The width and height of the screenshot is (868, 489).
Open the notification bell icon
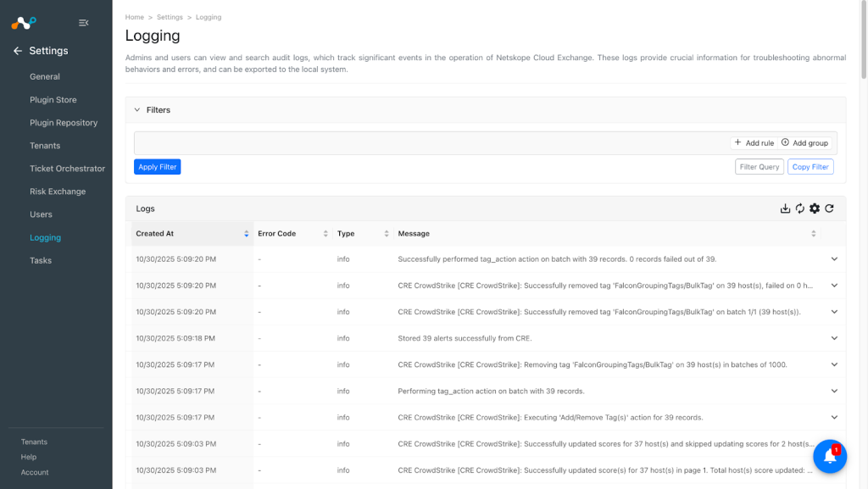[830, 456]
